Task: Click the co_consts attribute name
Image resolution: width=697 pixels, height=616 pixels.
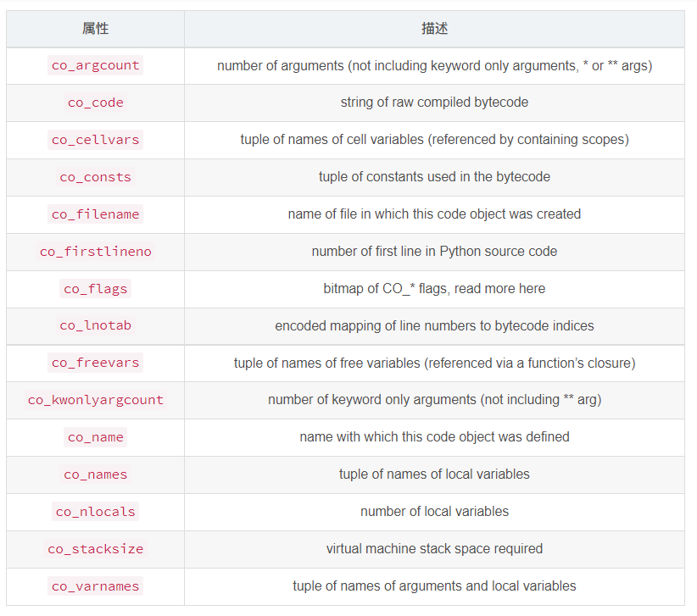Action: [95, 177]
